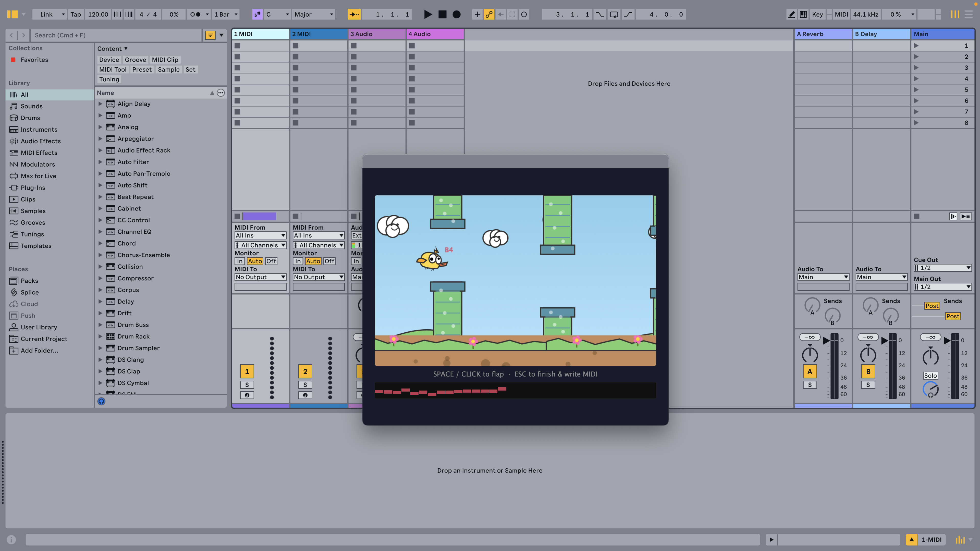Open the A Reverb Audio To dropdown
This screenshot has height=551, width=980.
pyautogui.click(x=823, y=277)
